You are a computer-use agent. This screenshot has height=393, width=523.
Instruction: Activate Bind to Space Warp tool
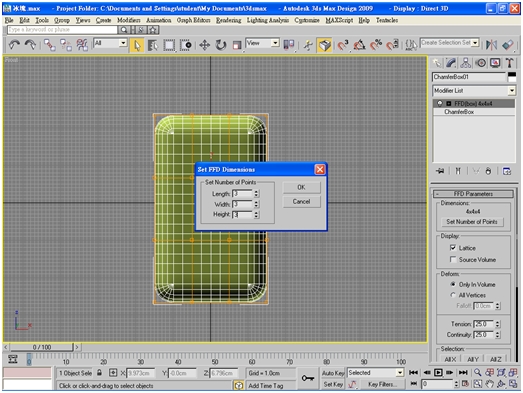click(x=82, y=45)
